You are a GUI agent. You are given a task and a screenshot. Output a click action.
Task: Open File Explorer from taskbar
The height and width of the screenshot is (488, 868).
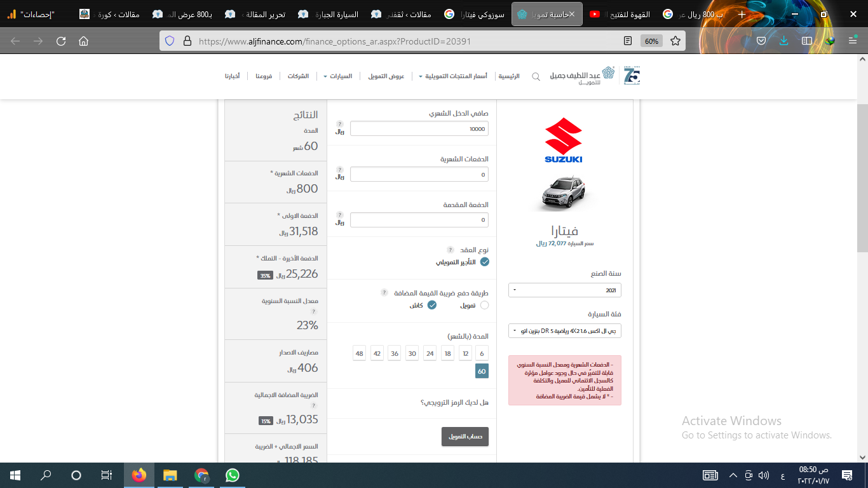(x=170, y=475)
